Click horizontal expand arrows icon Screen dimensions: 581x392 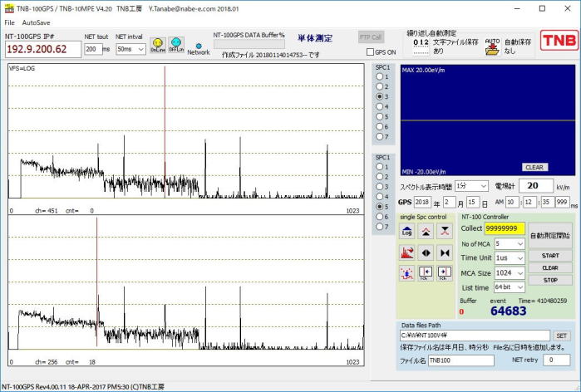tap(426, 252)
